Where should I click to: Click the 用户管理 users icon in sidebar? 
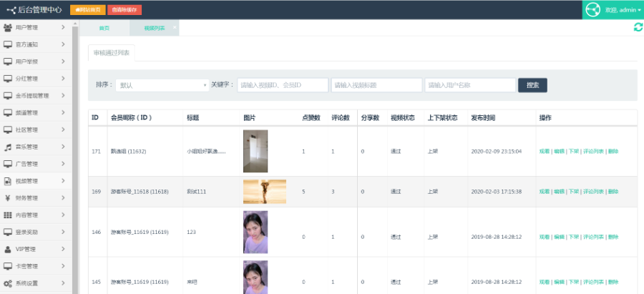click(x=8, y=27)
